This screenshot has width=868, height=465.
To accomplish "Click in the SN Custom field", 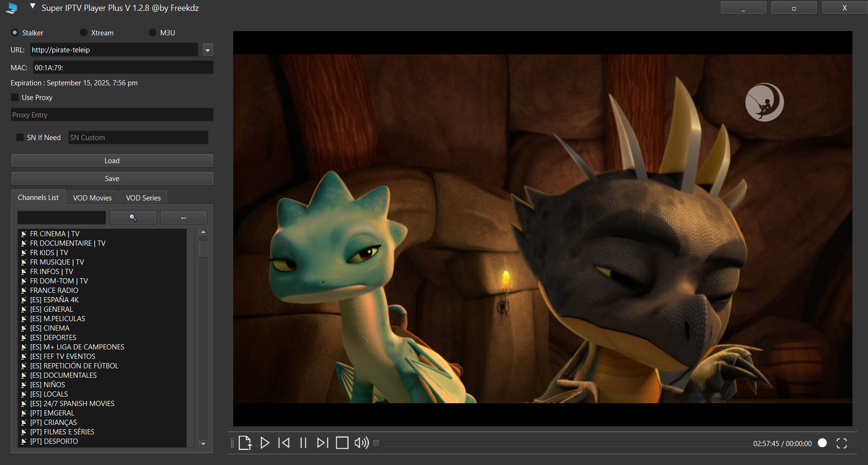I will pos(138,137).
